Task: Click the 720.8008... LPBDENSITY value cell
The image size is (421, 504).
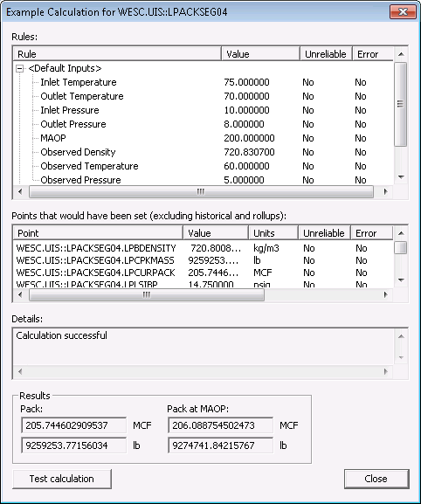Action: tap(216, 248)
